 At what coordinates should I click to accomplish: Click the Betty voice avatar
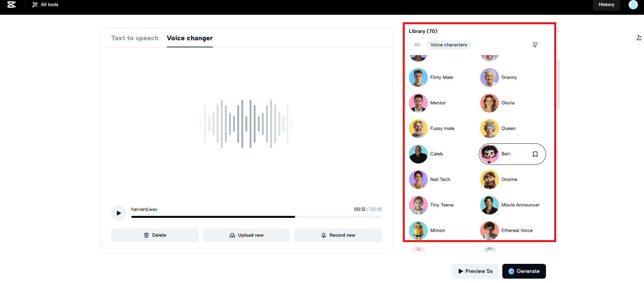point(490,154)
